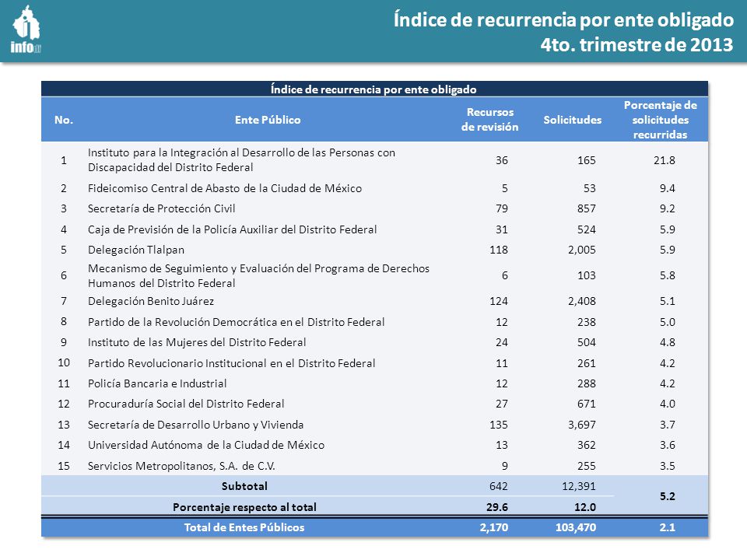Click the solicitudes value 238
Viewport: 747px width, 560px height.
pyautogui.click(x=587, y=322)
